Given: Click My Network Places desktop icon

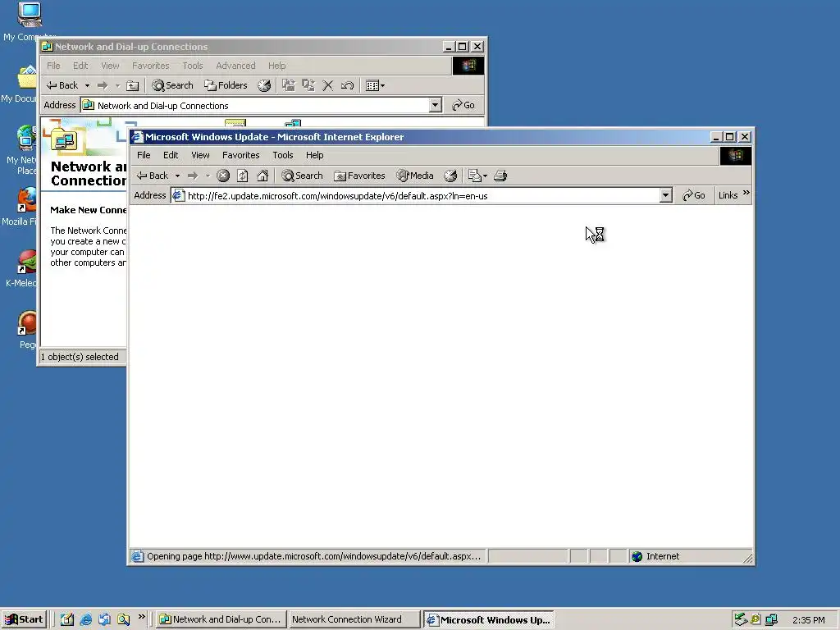Looking at the screenshot, I should click(24, 150).
